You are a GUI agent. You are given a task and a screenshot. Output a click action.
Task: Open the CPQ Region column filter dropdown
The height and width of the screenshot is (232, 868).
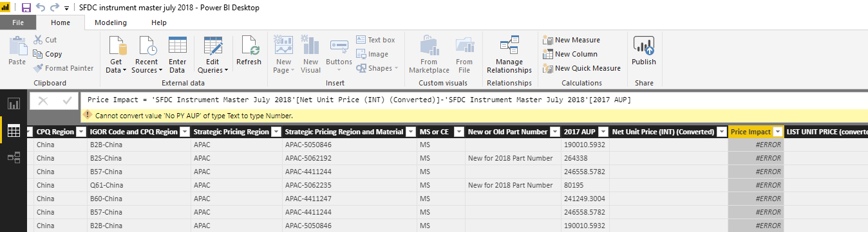[x=80, y=132]
